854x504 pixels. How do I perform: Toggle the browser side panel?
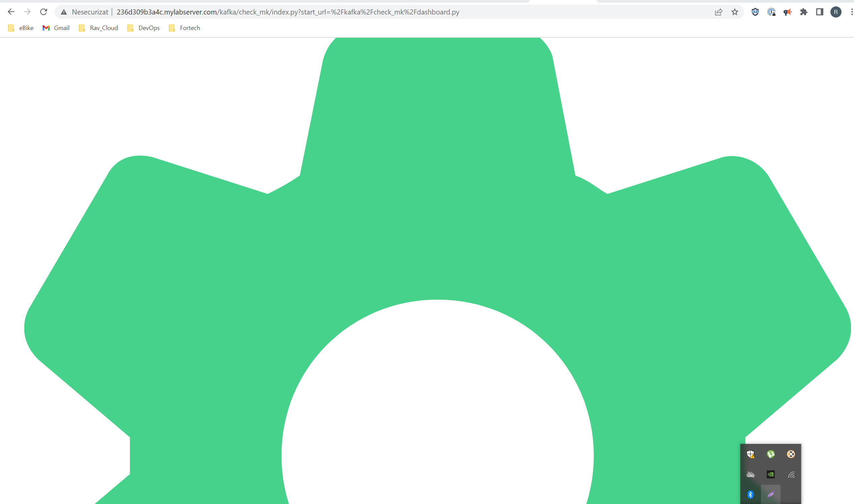[819, 12]
